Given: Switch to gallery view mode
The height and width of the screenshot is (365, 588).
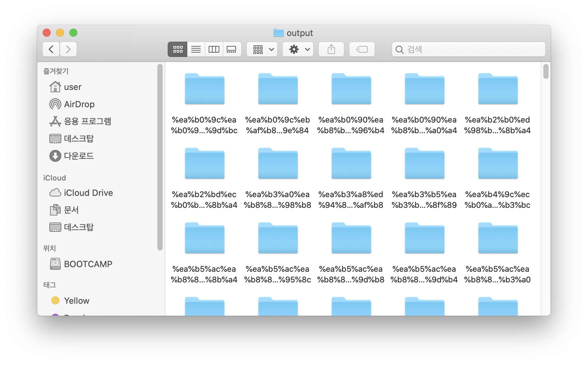Looking at the screenshot, I should 232,49.
